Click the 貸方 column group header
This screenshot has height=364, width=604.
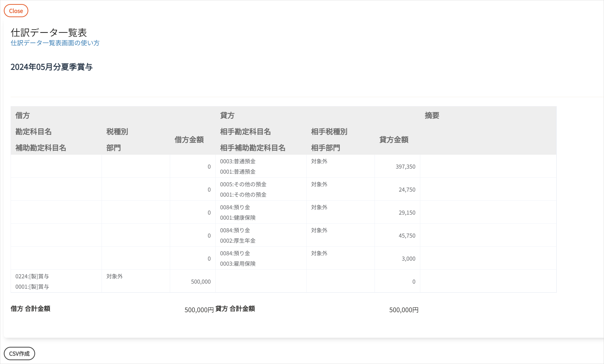click(227, 116)
